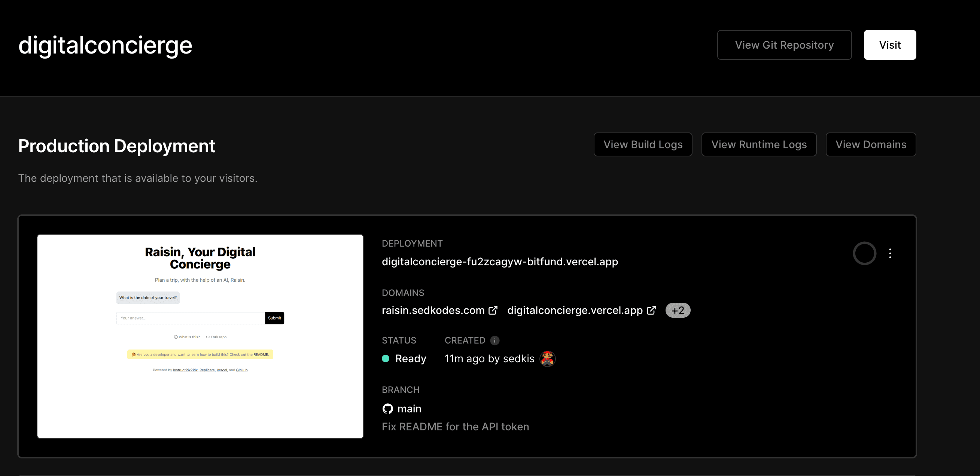Screen dimensions: 980x476
Task: Open the 'Fix README for the API token' commit
Action: (x=456, y=427)
